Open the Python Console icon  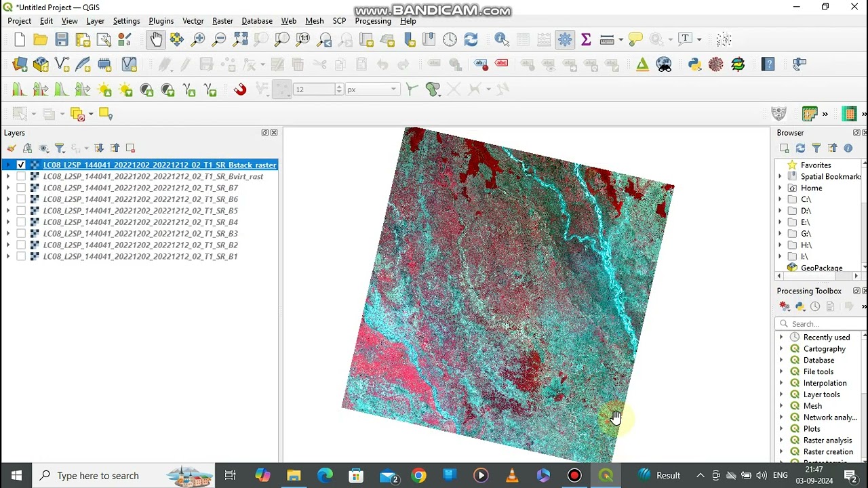pyautogui.click(x=694, y=64)
